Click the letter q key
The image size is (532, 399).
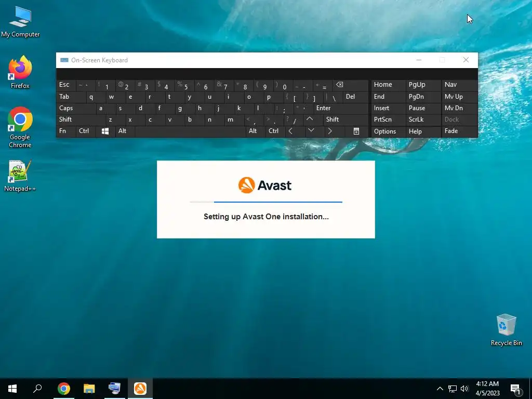click(96, 97)
